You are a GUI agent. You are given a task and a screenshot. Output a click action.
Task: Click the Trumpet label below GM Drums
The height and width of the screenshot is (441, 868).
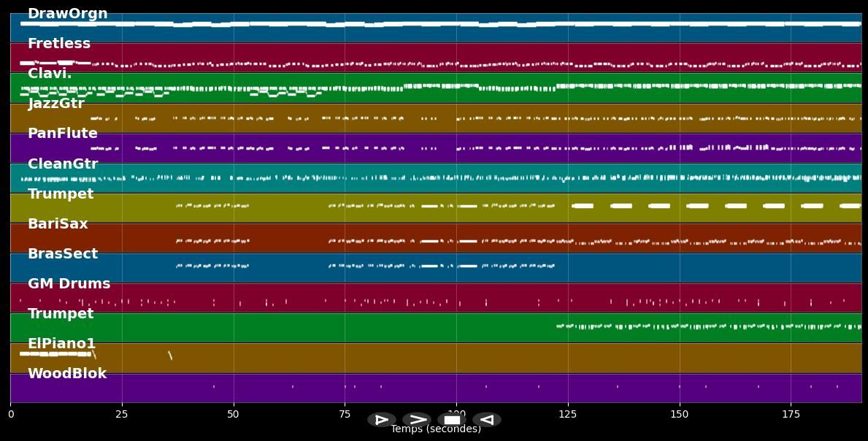(x=61, y=314)
